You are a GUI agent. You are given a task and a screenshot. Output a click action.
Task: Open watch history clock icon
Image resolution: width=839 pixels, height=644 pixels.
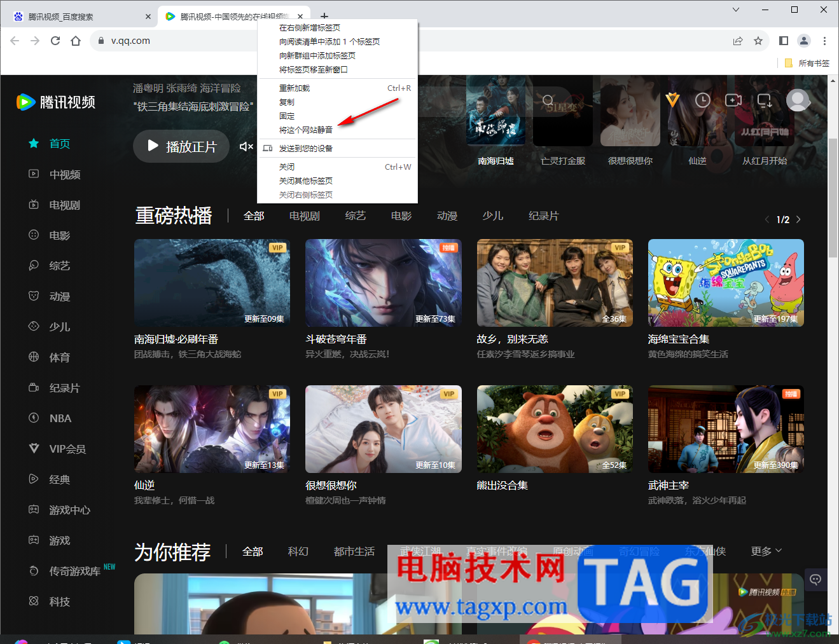[x=703, y=100]
